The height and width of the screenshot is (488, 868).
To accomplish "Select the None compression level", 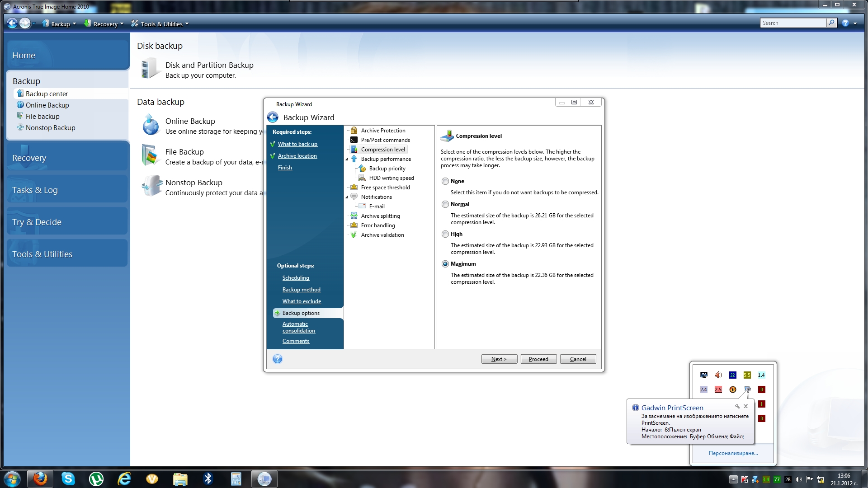I will (445, 181).
